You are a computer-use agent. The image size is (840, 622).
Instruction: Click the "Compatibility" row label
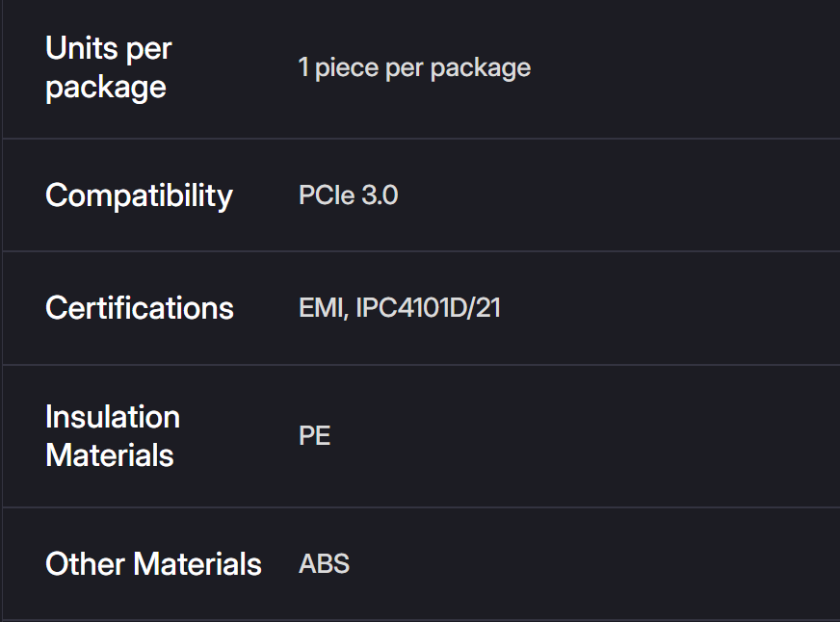coord(139,195)
